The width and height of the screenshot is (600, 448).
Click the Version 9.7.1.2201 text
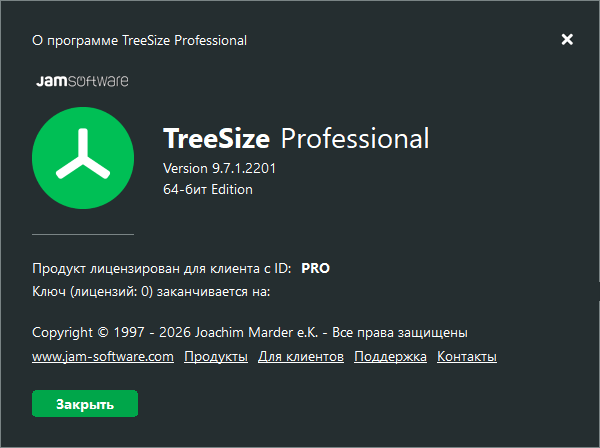[x=219, y=168]
